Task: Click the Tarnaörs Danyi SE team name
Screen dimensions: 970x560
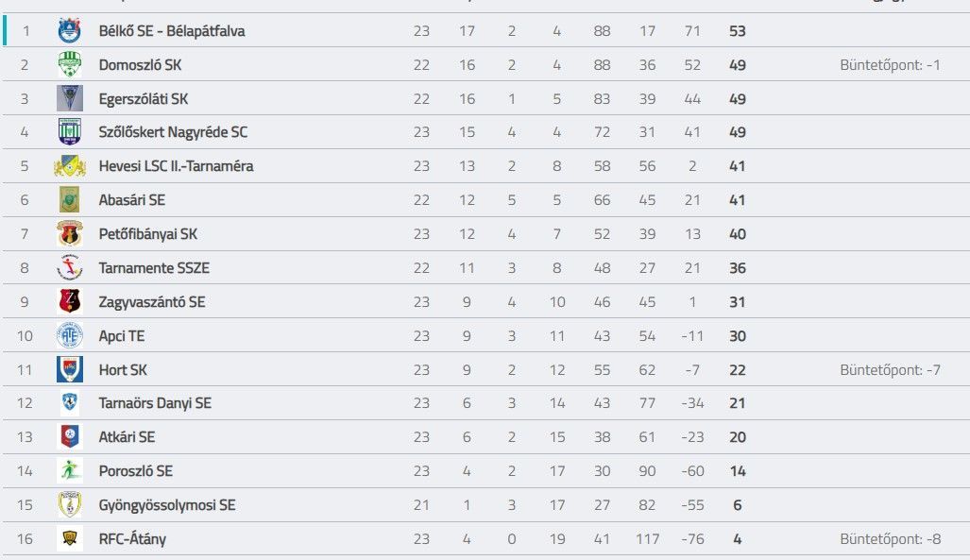Action: (x=155, y=403)
